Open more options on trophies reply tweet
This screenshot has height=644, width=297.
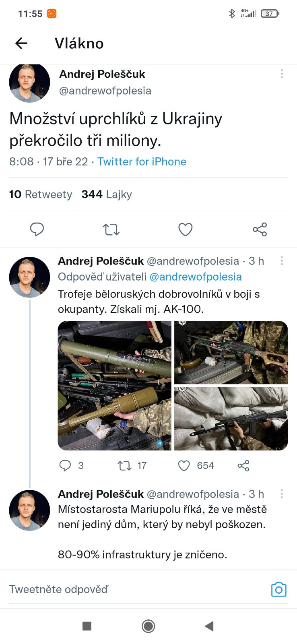282,261
